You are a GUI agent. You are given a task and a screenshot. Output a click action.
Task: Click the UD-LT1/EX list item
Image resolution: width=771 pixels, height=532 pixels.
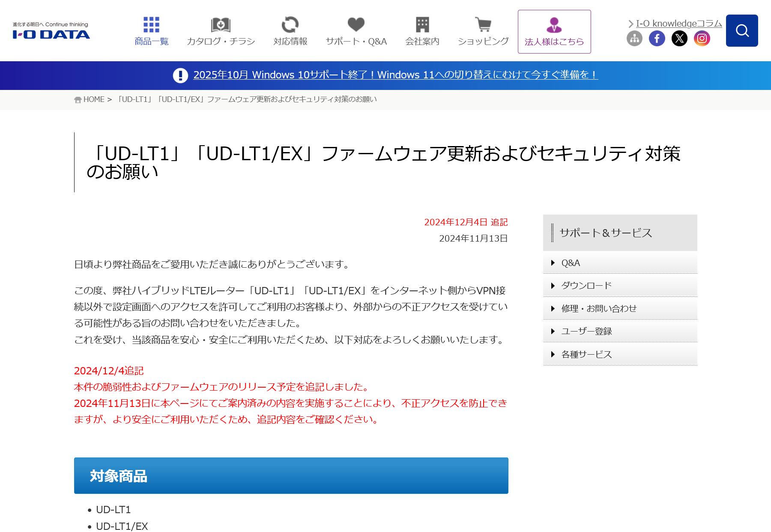122,526
